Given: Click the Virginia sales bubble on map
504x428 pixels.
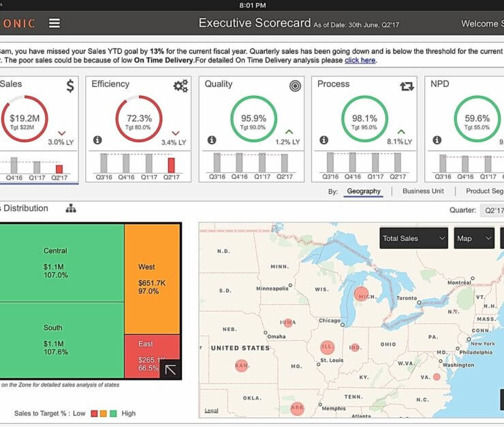Looking at the screenshot, I should pyautogui.click(x=437, y=377).
